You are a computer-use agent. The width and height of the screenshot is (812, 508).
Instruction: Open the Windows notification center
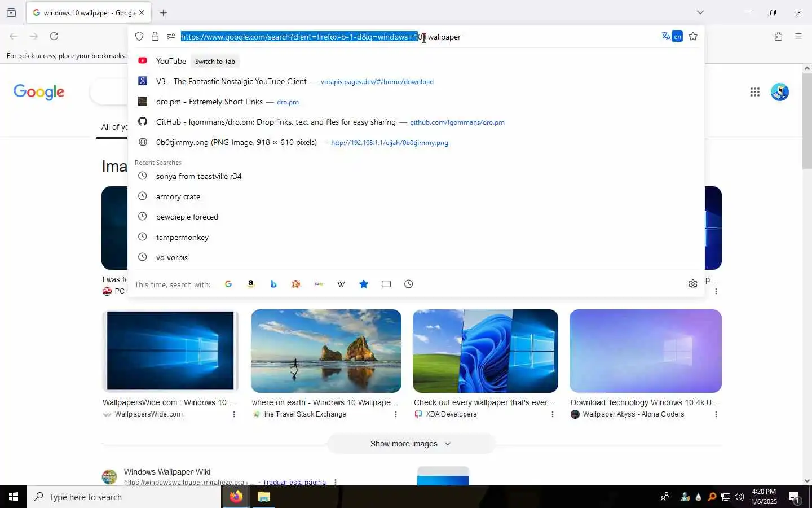795,497
